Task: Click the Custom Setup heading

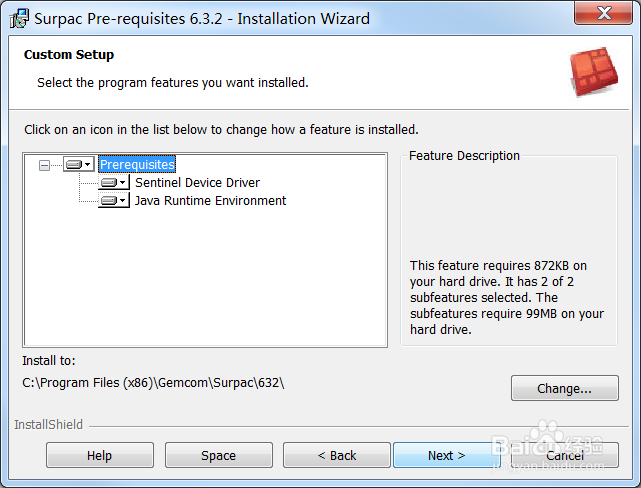Action: (69, 54)
